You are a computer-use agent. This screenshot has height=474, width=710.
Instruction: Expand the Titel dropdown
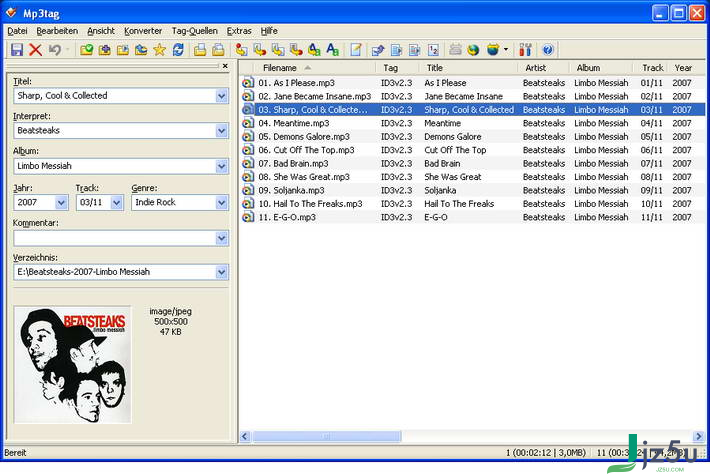221,96
